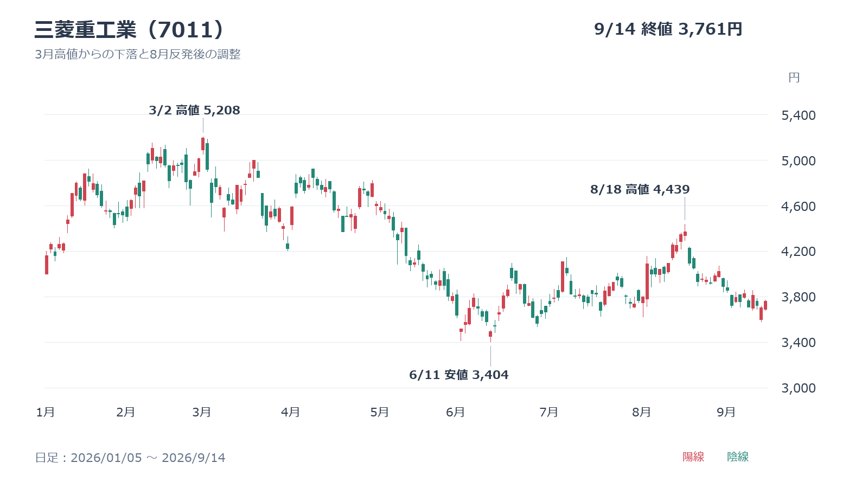Click the 3,400 y-axis label
868x488 pixels.
pyautogui.click(x=798, y=343)
